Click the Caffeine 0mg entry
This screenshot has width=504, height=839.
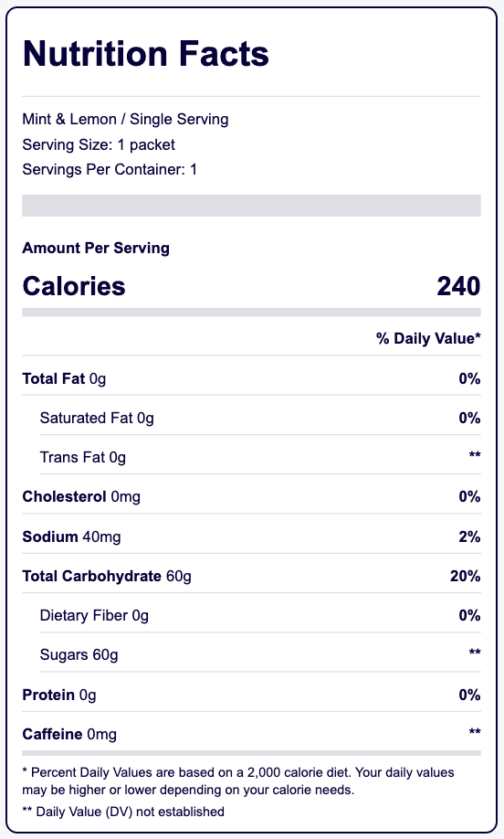[69, 734]
